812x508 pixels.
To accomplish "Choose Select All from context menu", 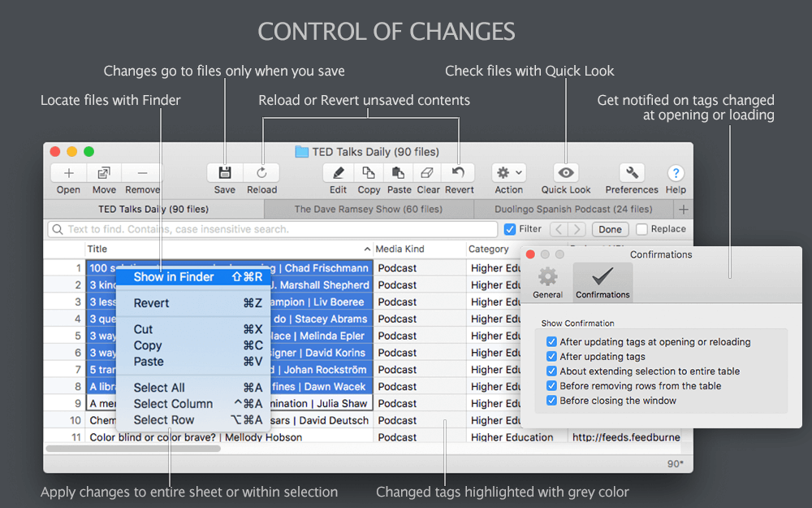I will click(193, 388).
